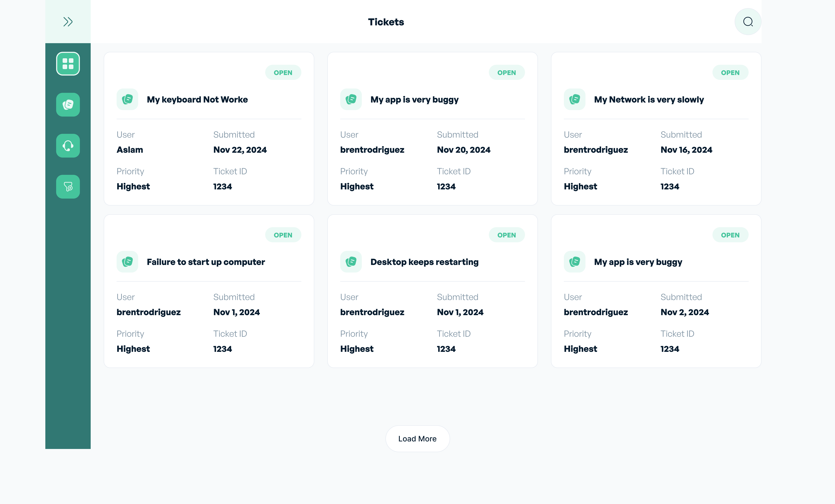Open the ticket 'Failure to start up computer'

coord(205,262)
